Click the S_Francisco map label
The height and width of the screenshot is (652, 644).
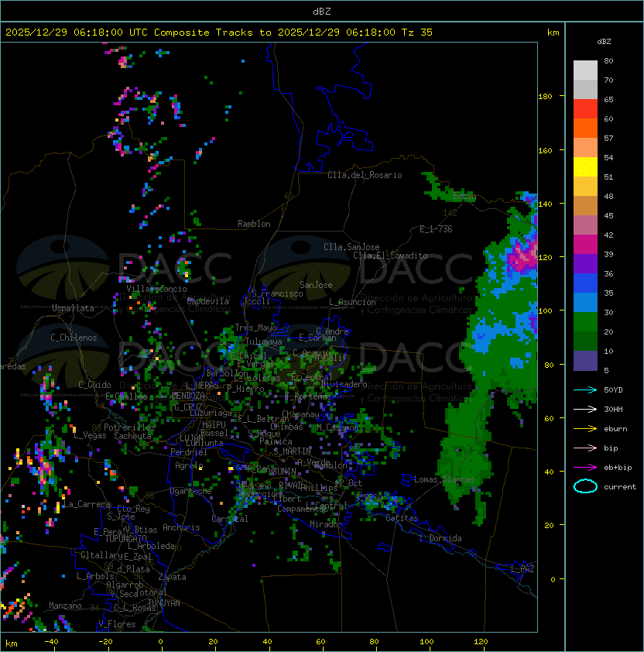click(277, 293)
